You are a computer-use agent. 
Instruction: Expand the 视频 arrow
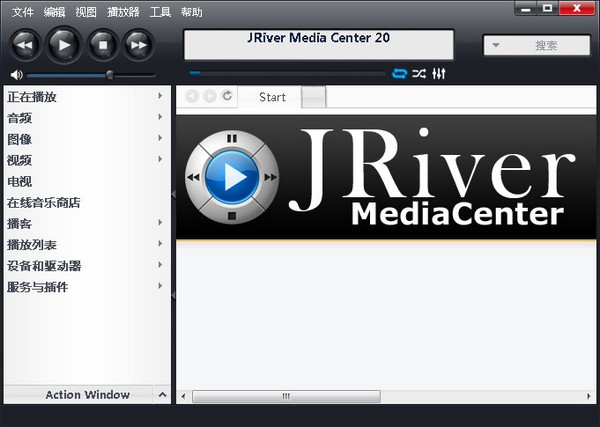[160, 159]
